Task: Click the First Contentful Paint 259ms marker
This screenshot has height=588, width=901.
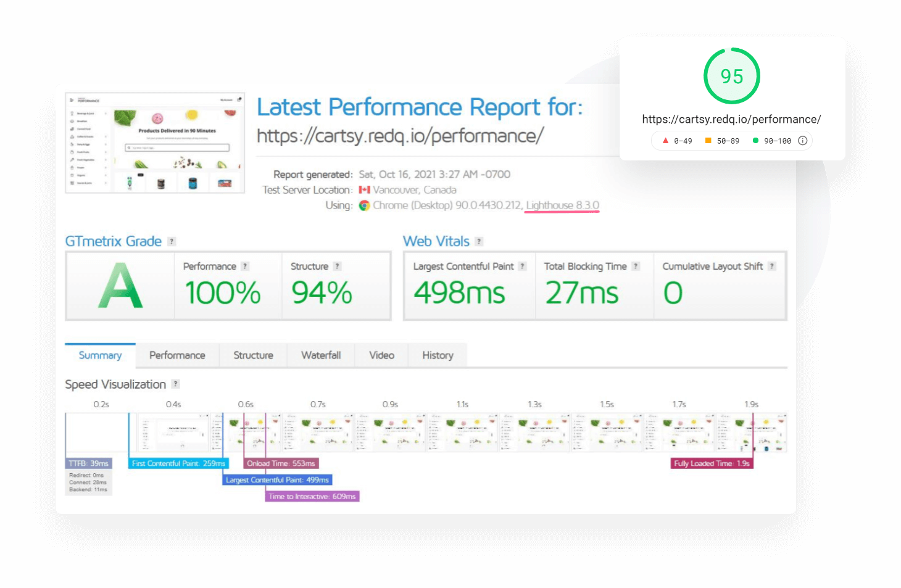Action: (178, 463)
